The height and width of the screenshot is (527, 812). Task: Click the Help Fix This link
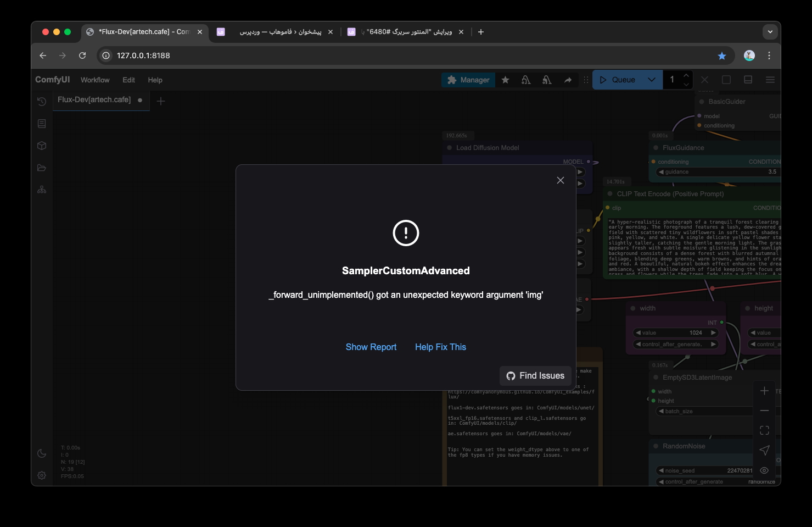pos(440,347)
